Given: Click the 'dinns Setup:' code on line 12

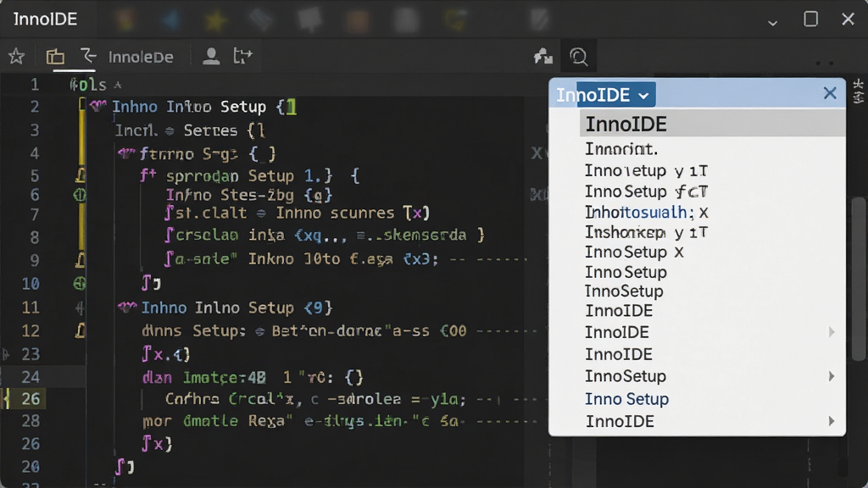Looking at the screenshot, I should 194,331.
